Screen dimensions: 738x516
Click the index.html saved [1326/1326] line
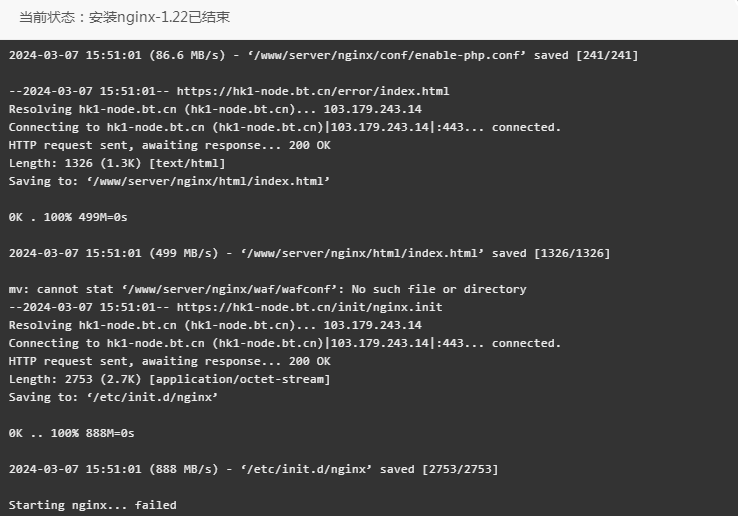tap(309, 253)
